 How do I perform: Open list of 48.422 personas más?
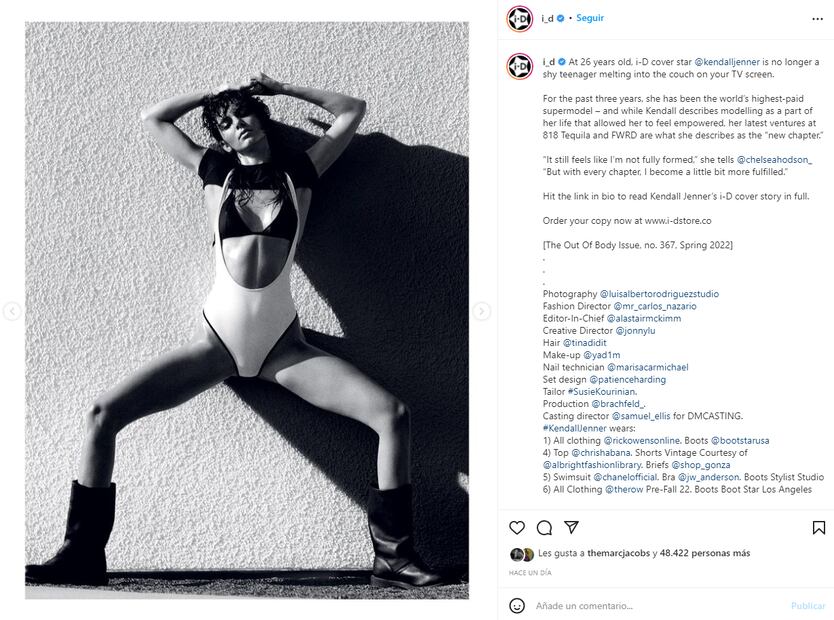click(x=705, y=554)
